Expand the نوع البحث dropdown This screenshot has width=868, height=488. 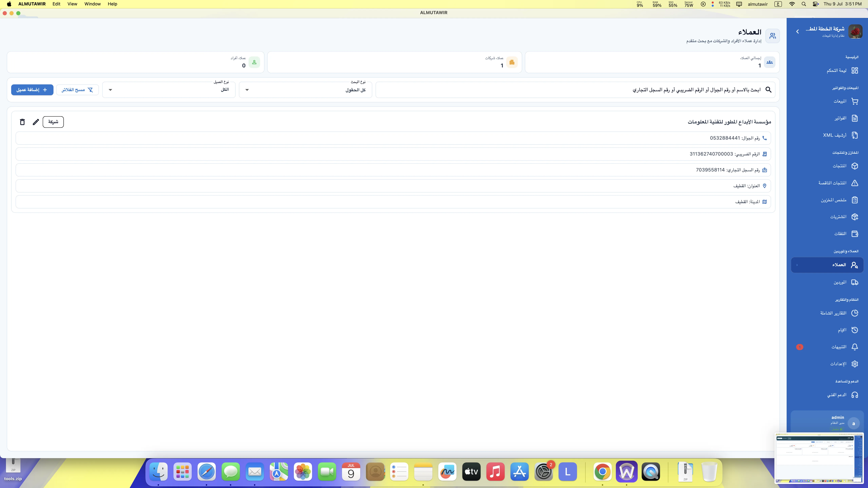[x=305, y=90]
